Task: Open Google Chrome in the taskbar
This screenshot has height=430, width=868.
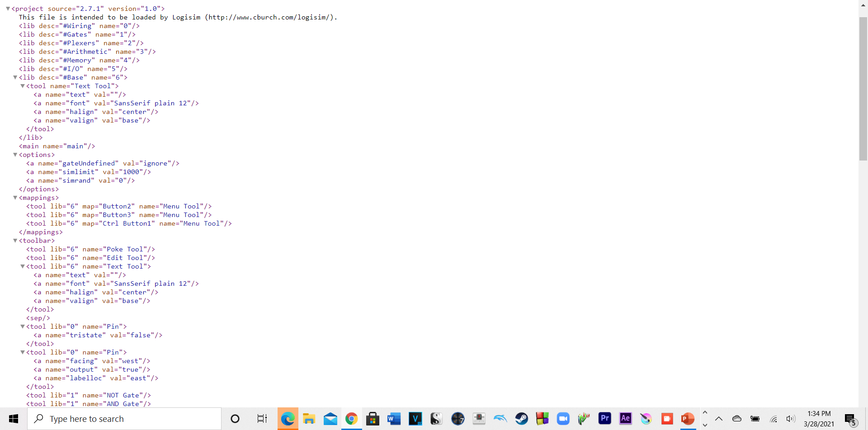Action: pyautogui.click(x=351, y=419)
